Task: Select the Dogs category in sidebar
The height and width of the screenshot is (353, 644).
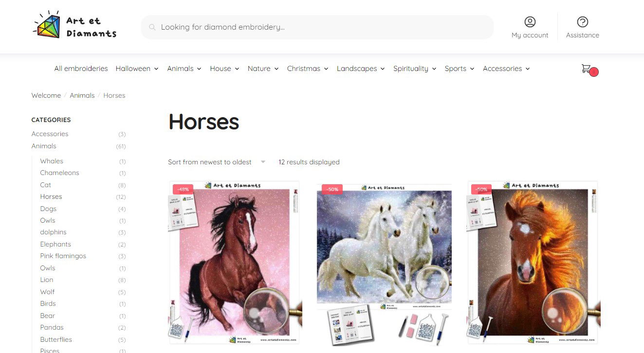Action: pyautogui.click(x=48, y=209)
